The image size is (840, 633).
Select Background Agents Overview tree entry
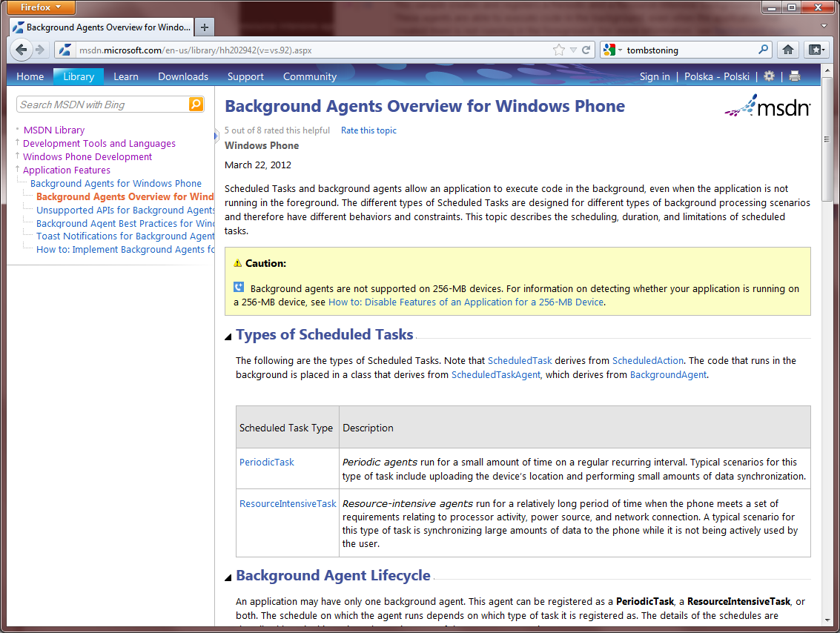tap(125, 196)
